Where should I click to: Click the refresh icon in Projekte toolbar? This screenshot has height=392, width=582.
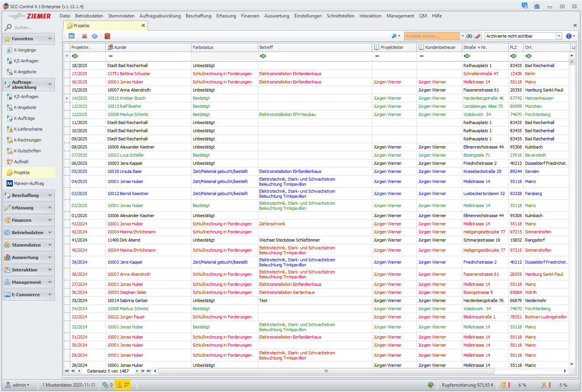(x=95, y=36)
